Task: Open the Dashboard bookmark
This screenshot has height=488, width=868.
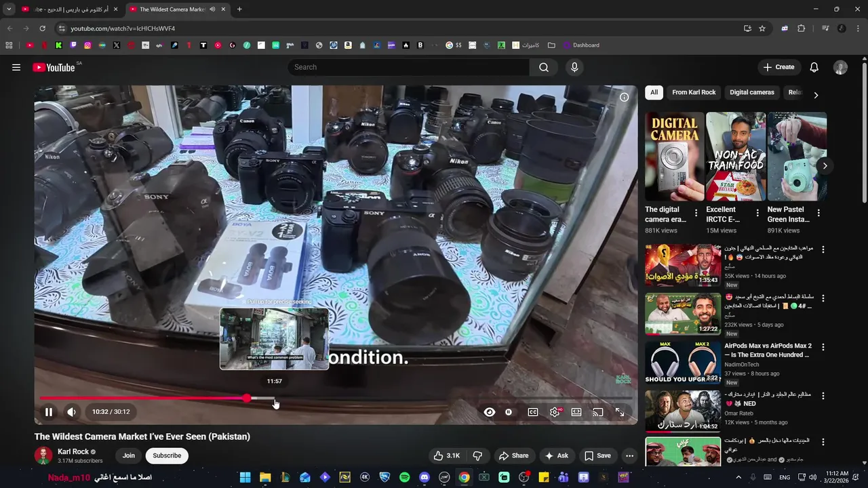Action: pos(581,45)
